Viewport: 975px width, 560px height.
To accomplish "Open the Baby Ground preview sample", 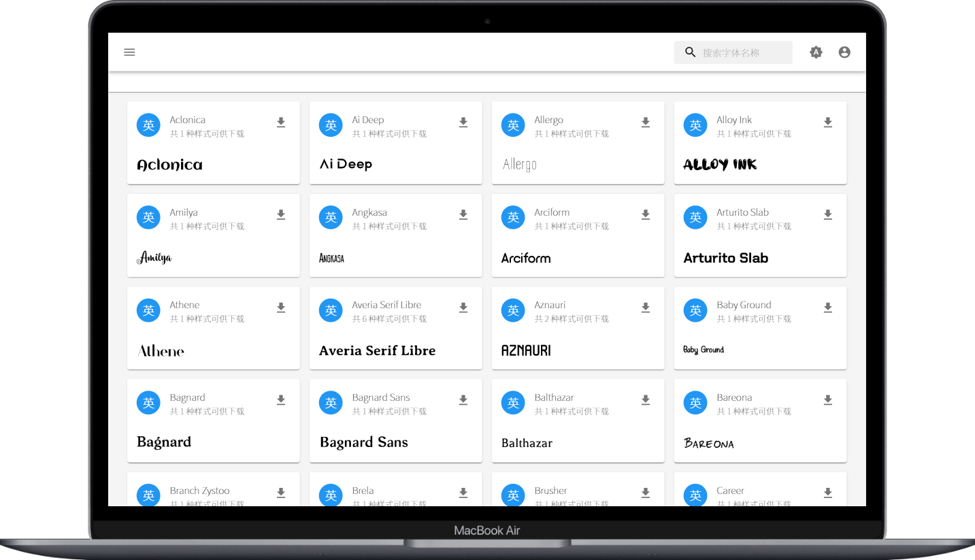I will click(x=704, y=350).
